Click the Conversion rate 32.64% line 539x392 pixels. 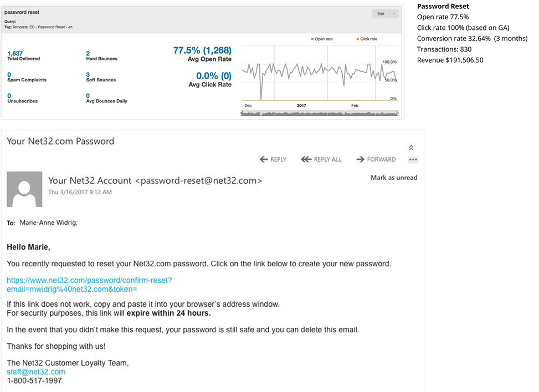pyautogui.click(x=473, y=38)
